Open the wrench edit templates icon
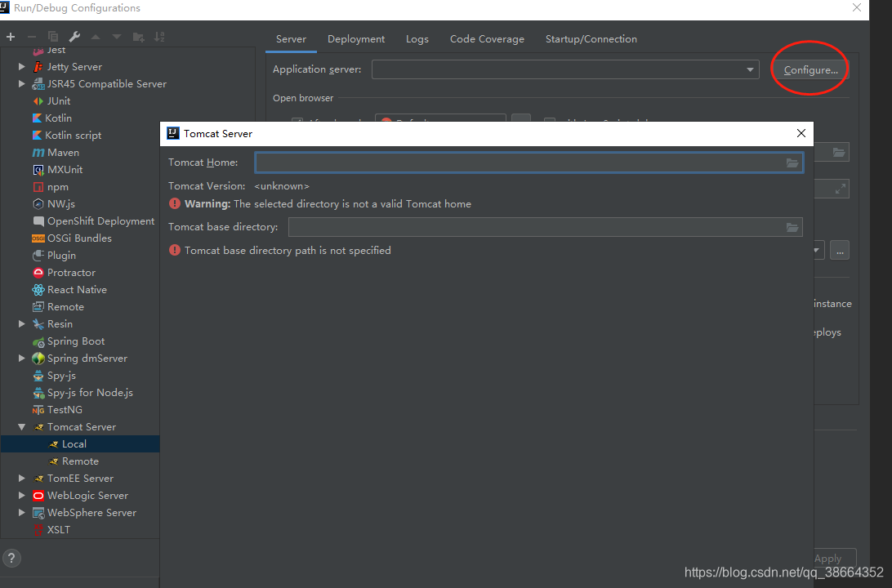Image resolution: width=892 pixels, height=588 pixels. point(74,37)
